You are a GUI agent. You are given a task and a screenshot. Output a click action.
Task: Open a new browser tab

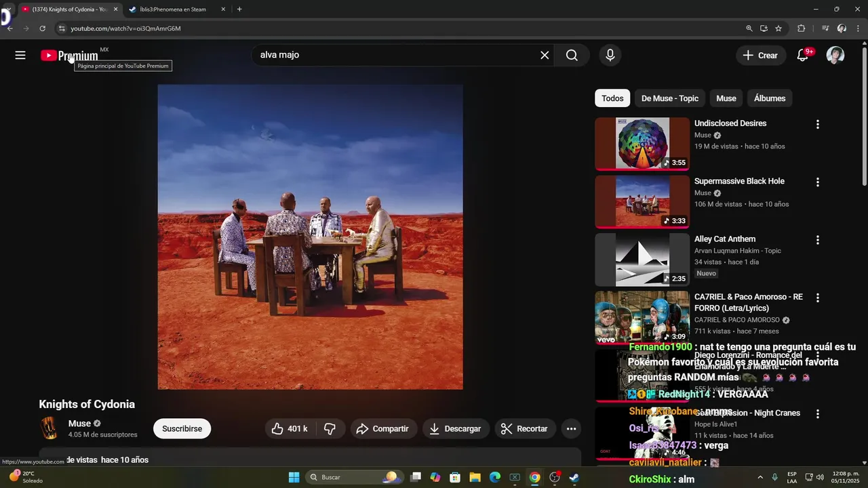point(239,9)
